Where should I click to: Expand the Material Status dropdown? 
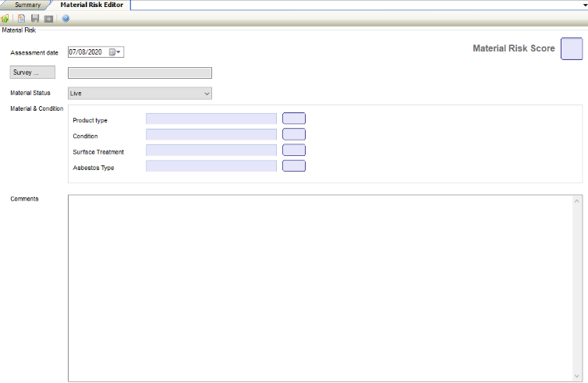point(207,94)
